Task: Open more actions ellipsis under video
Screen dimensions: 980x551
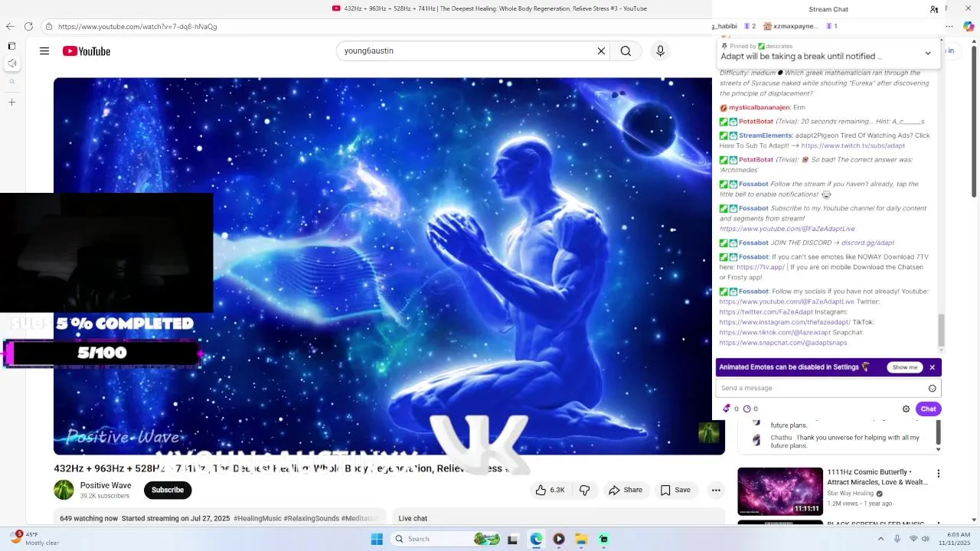Action: 716,490
